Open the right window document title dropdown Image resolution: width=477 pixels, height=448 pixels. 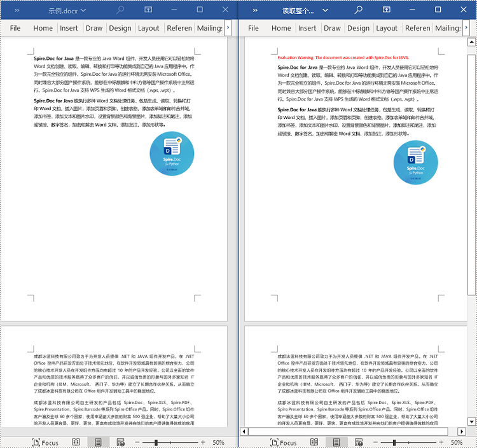click(325, 11)
